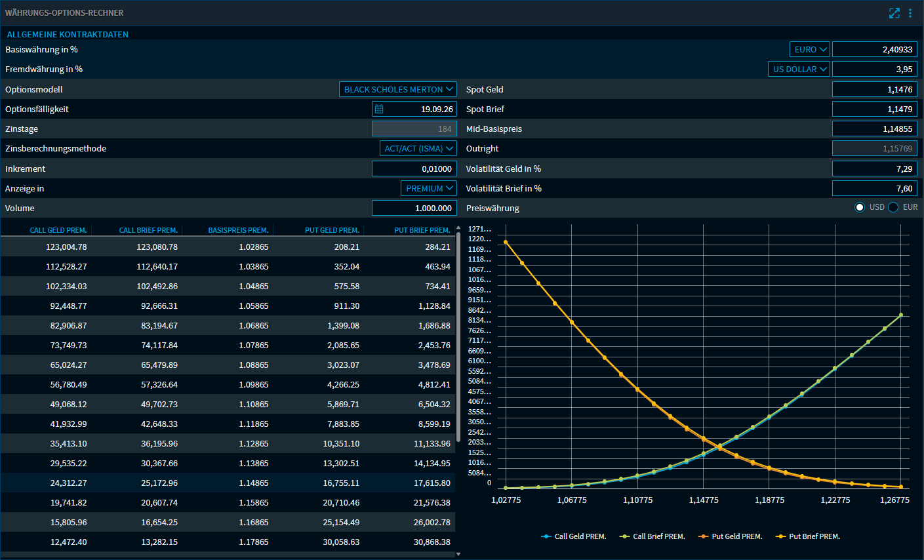
Task: Expand the Währungs-Options-Rechner to fullscreen
Action: [x=894, y=12]
